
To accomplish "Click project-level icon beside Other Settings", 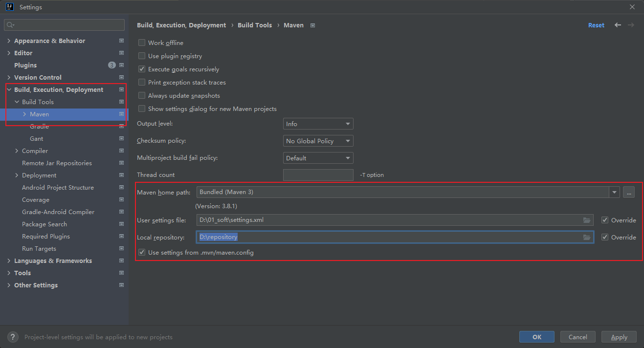I will tap(121, 285).
